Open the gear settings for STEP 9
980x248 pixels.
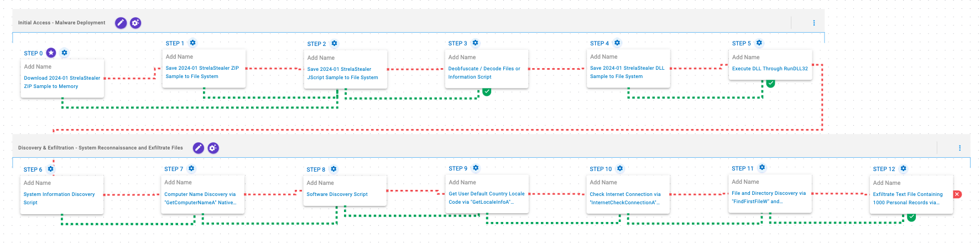(x=476, y=168)
